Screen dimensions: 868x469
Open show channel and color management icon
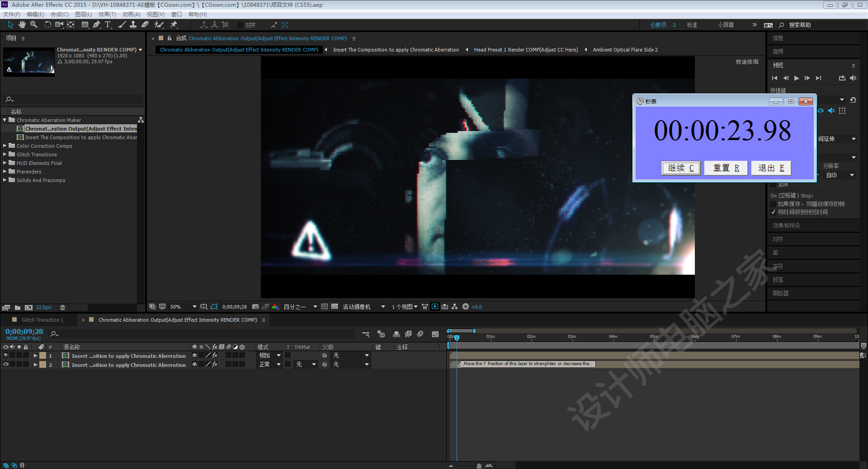(275, 307)
